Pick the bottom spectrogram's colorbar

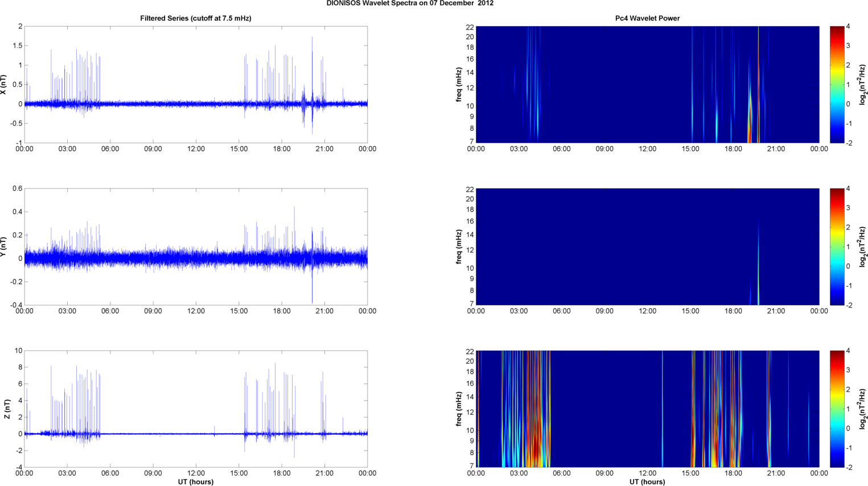[837, 409]
